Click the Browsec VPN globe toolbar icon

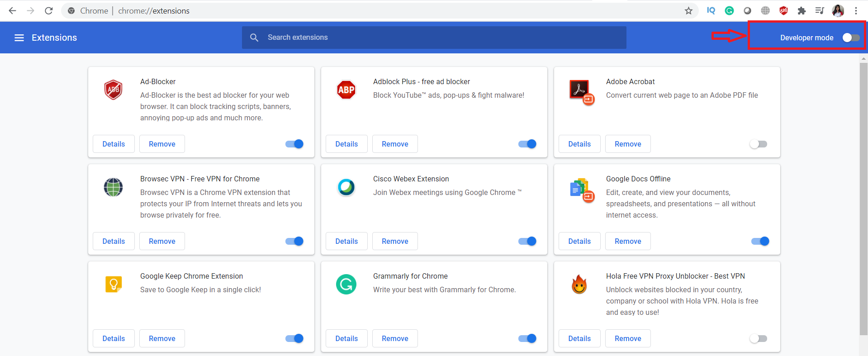click(x=765, y=10)
